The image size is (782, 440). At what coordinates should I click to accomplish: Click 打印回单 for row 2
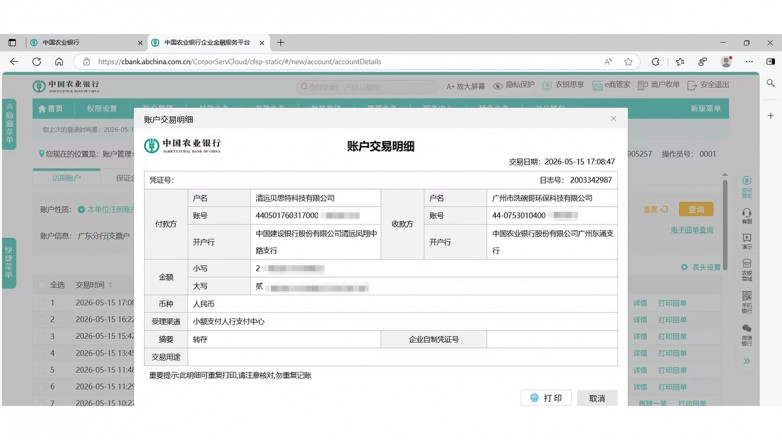(672, 320)
